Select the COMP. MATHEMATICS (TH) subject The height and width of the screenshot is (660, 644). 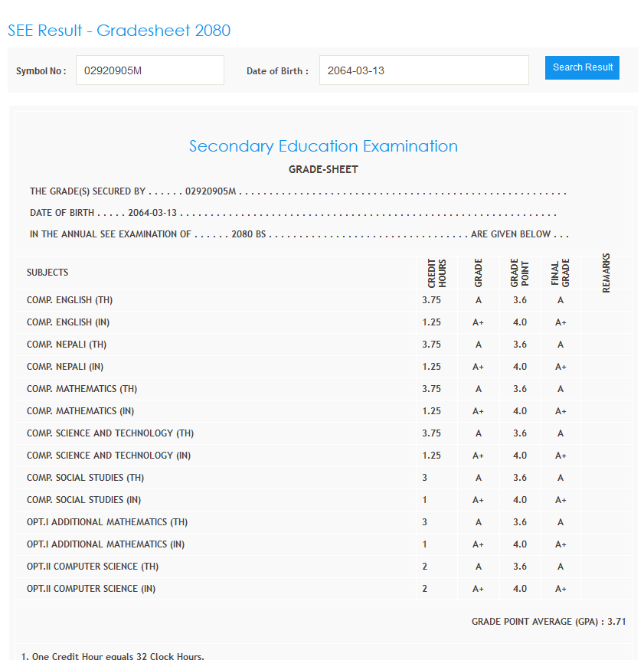(x=82, y=389)
